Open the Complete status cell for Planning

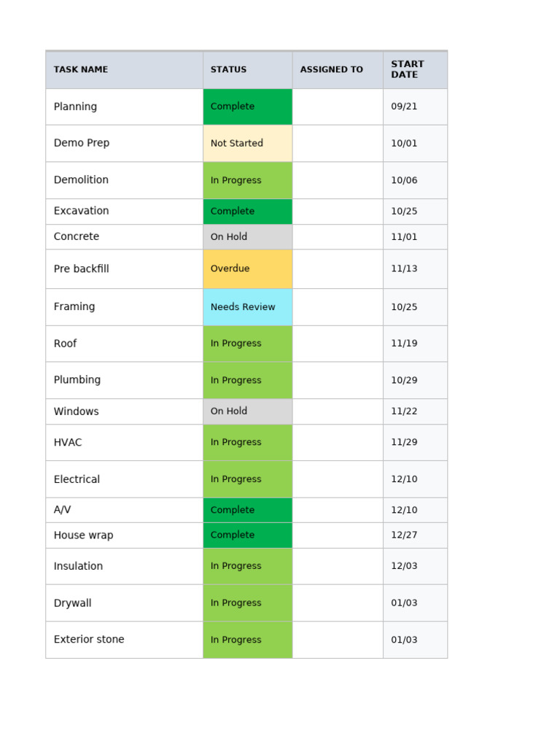coord(248,107)
